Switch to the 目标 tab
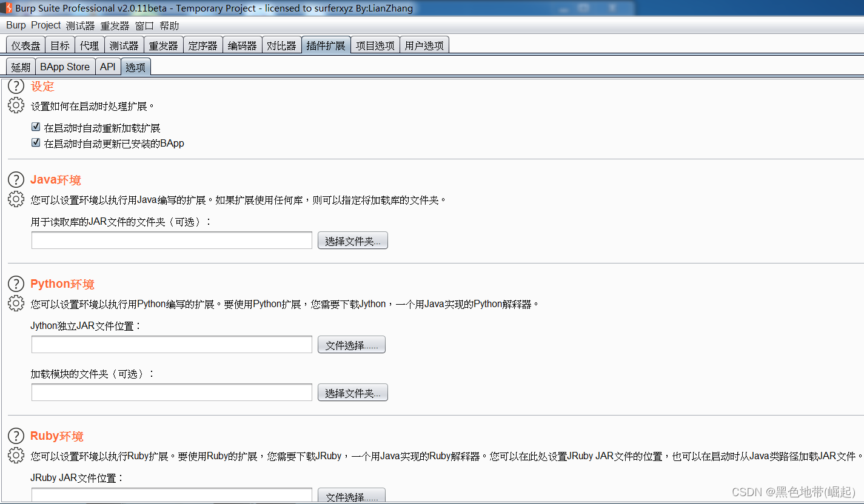 59,45
